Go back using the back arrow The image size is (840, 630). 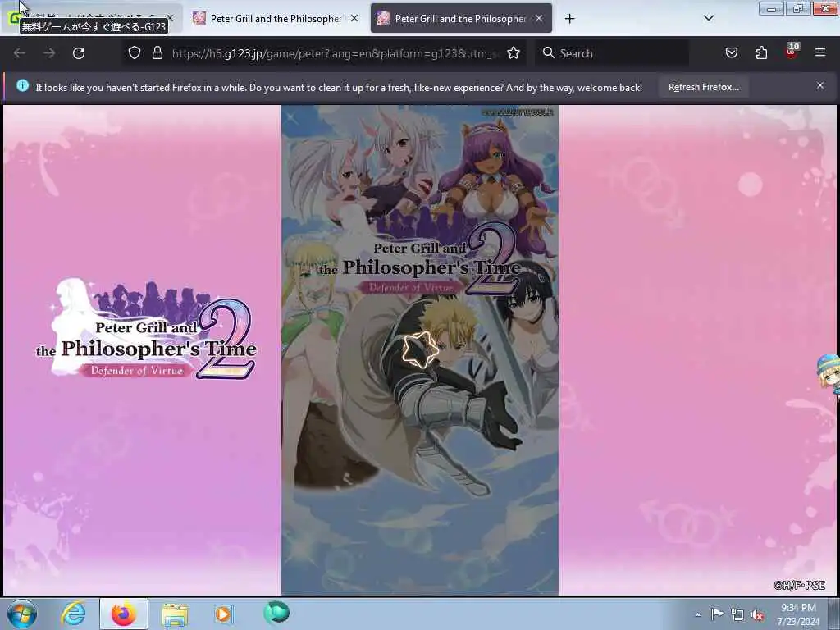20,53
